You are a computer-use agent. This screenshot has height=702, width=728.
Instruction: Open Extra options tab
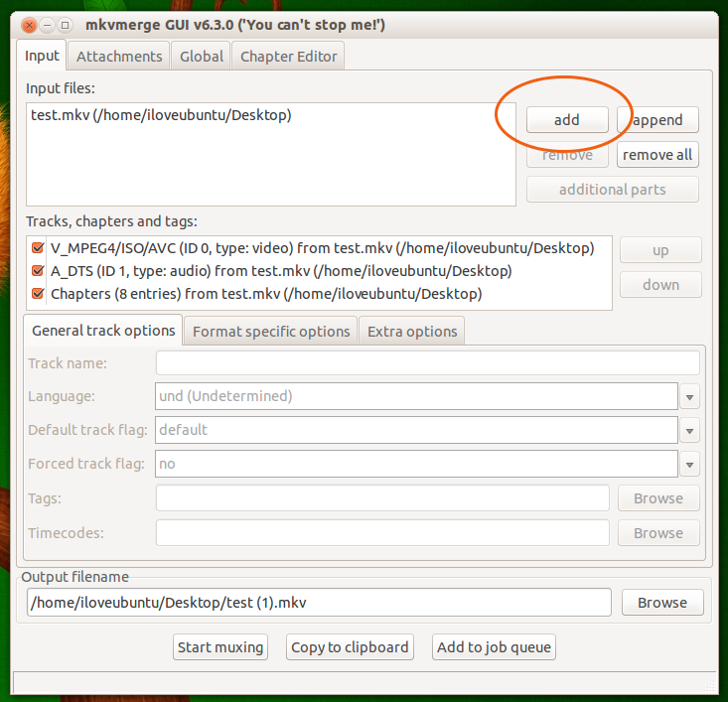[412, 332]
